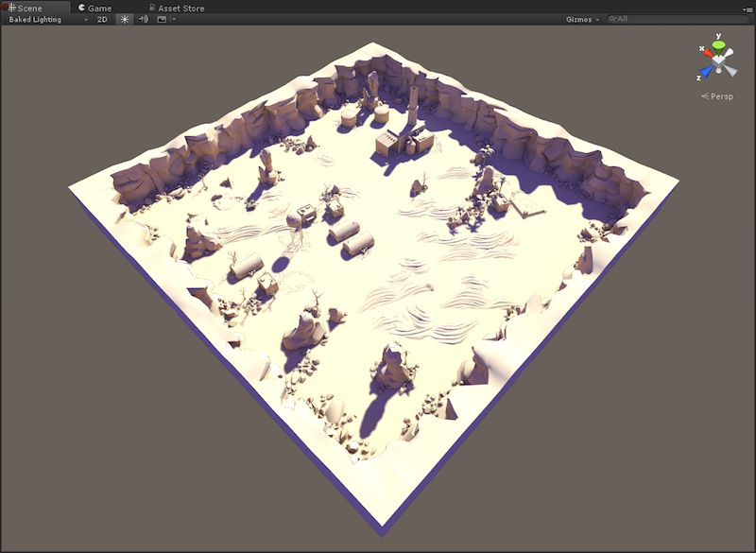Open the effects dropdown arrow

point(173,20)
